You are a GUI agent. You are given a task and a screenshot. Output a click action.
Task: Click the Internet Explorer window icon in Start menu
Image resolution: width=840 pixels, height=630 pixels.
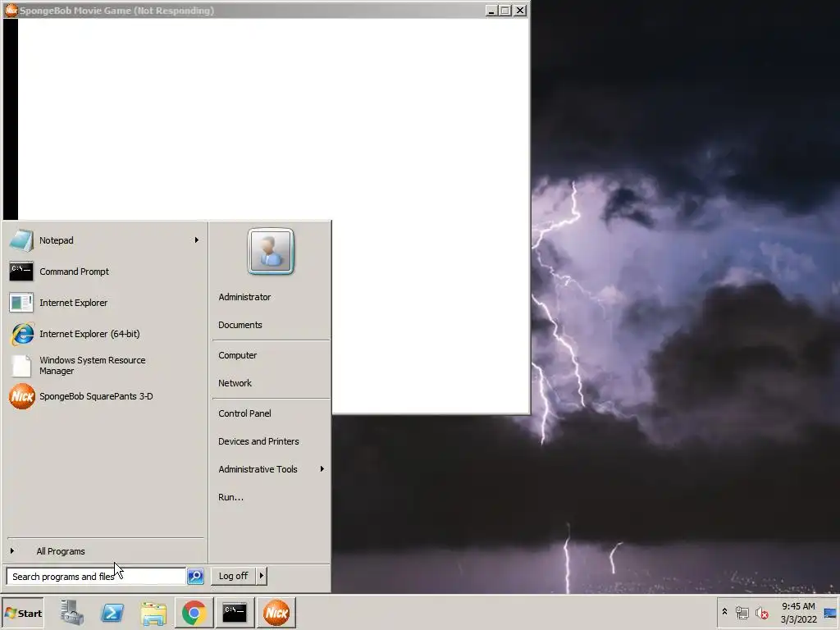point(21,303)
